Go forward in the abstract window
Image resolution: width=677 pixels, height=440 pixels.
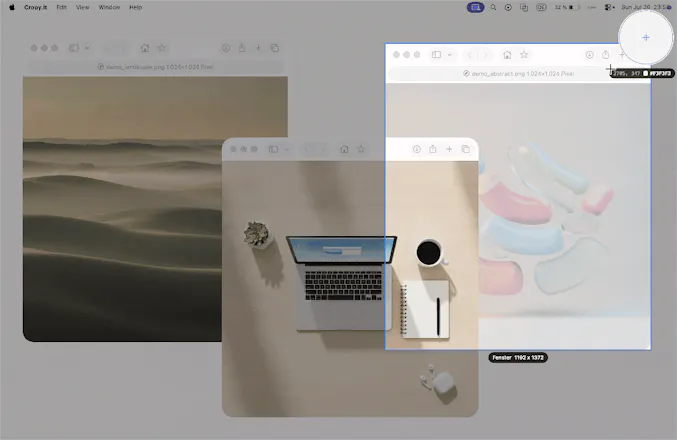pos(486,55)
